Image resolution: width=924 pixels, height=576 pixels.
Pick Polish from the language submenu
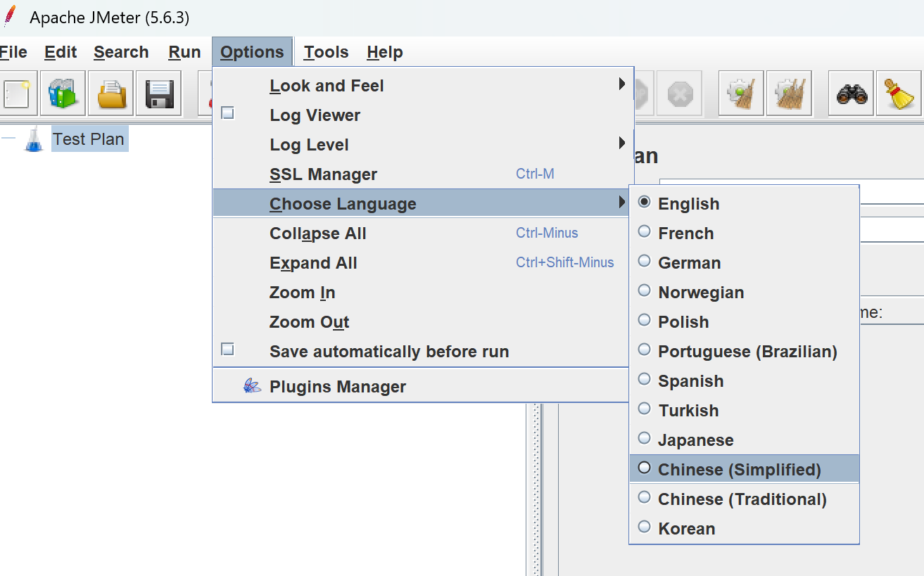tap(744, 322)
